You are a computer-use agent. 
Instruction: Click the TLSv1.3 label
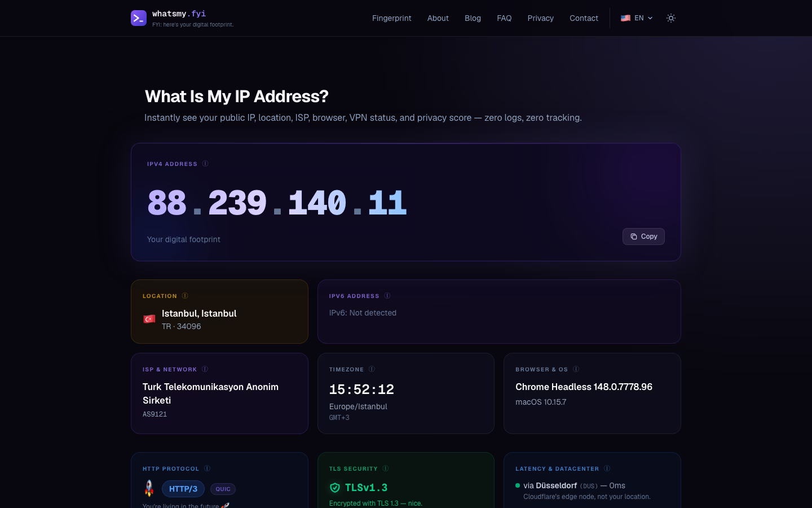point(367,488)
